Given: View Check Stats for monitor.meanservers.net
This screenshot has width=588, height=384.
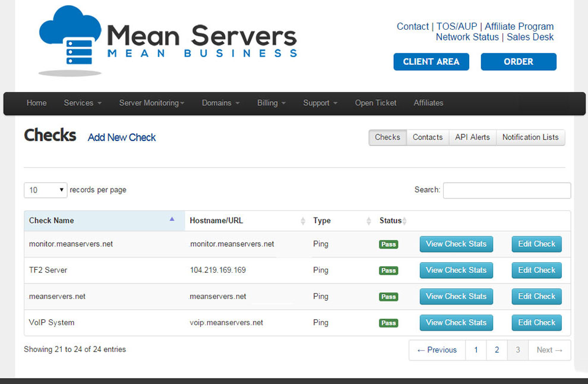Looking at the screenshot, I should 456,244.
